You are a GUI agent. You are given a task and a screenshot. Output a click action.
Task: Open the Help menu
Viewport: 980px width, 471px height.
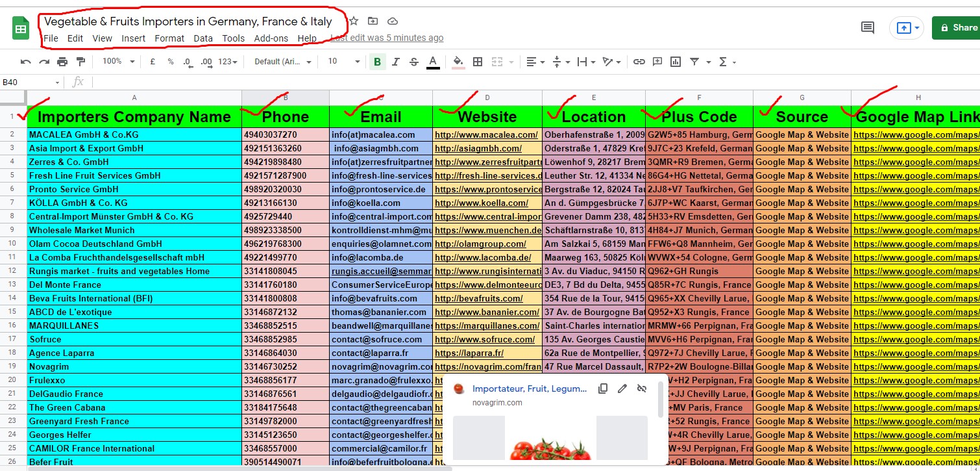click(x=307, y=38)
